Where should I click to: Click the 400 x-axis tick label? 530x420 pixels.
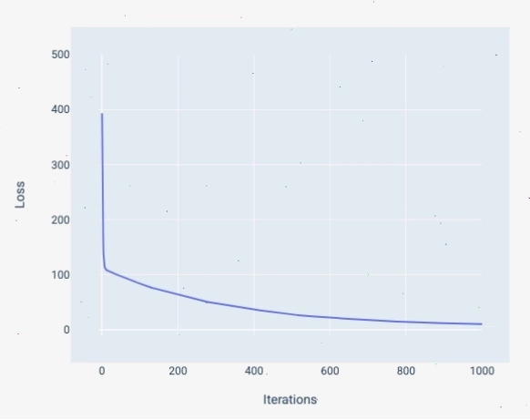(x=254, y=371)
